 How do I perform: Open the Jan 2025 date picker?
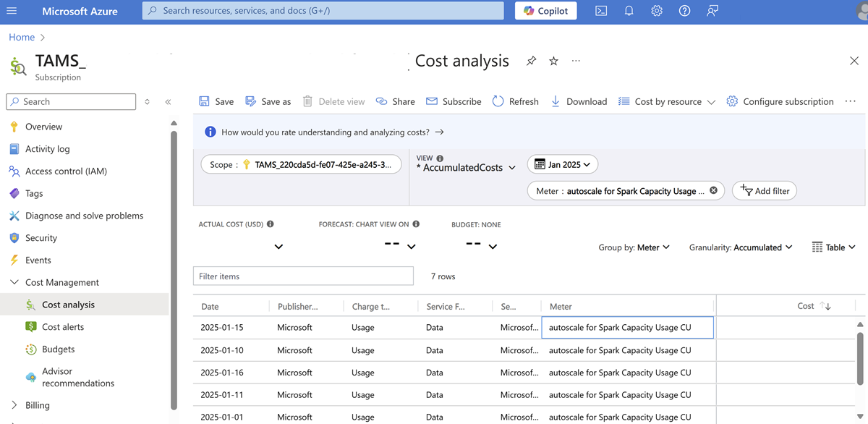[563, 164]
